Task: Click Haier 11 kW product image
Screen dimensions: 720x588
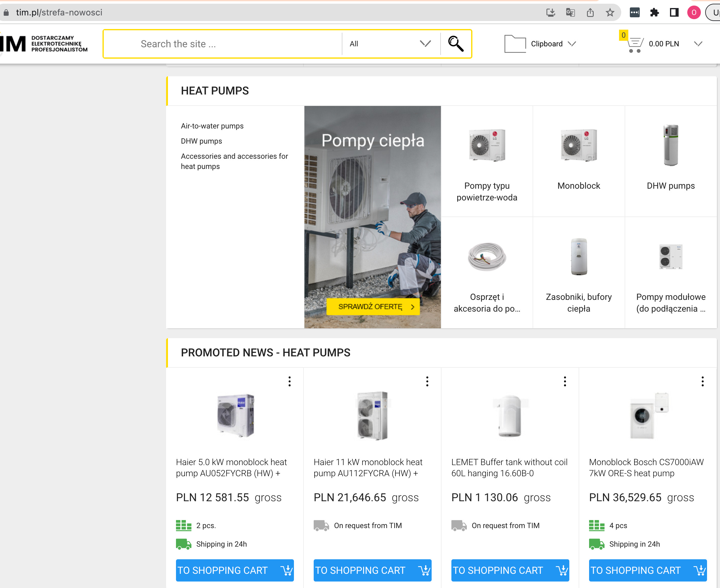Action: [373, 416]
